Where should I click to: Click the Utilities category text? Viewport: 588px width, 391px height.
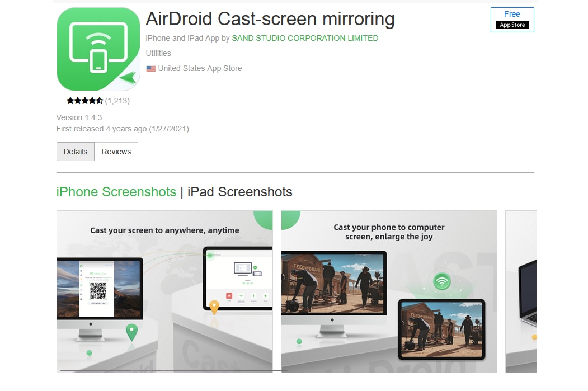[158, 53]
